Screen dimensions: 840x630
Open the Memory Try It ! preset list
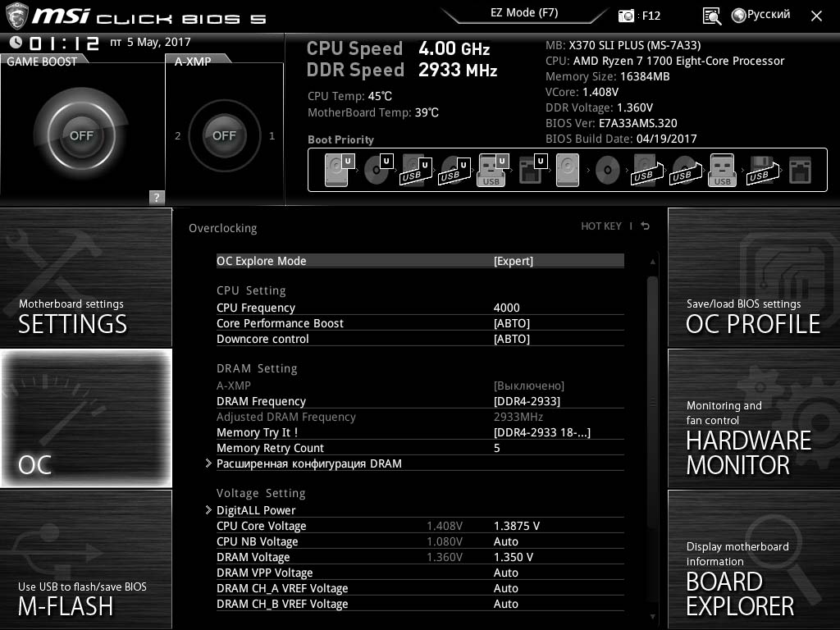pos(420,432)
